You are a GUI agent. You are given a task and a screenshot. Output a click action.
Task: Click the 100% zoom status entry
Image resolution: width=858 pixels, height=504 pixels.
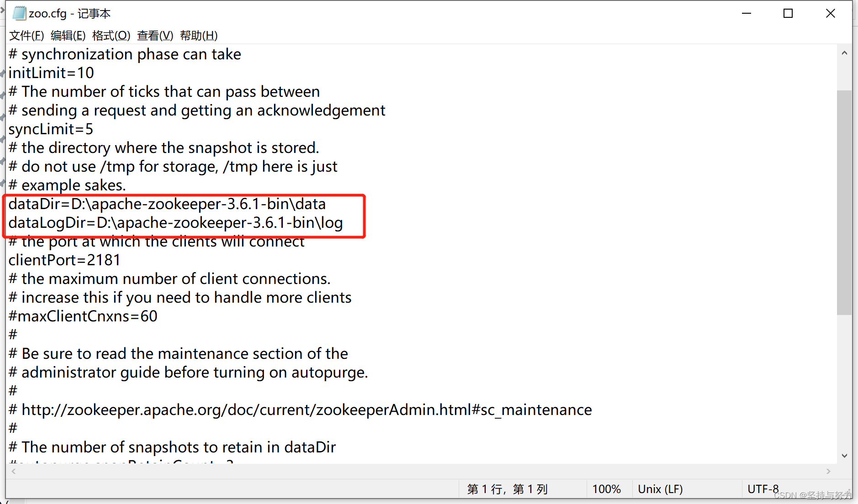click(607, 489)
